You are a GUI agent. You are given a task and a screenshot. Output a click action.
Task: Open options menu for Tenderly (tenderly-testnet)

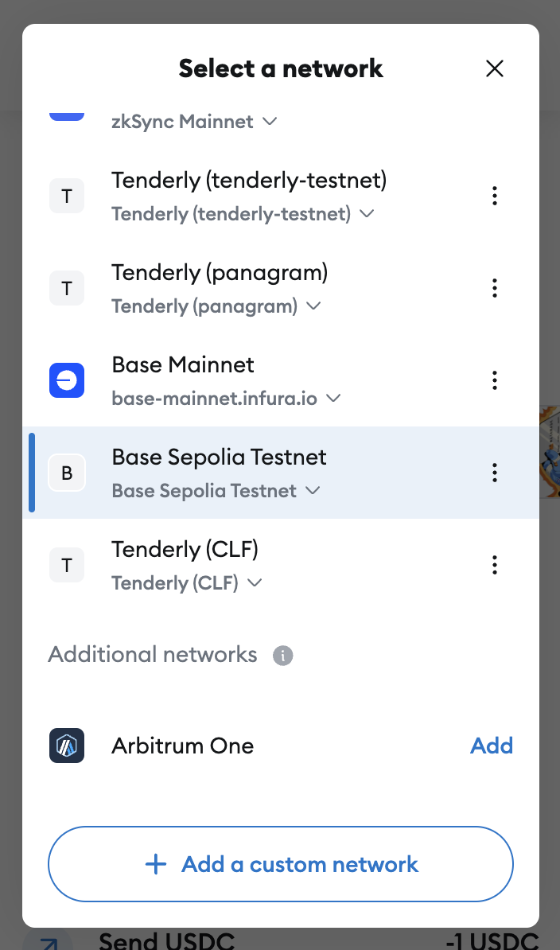pos(495,196)
